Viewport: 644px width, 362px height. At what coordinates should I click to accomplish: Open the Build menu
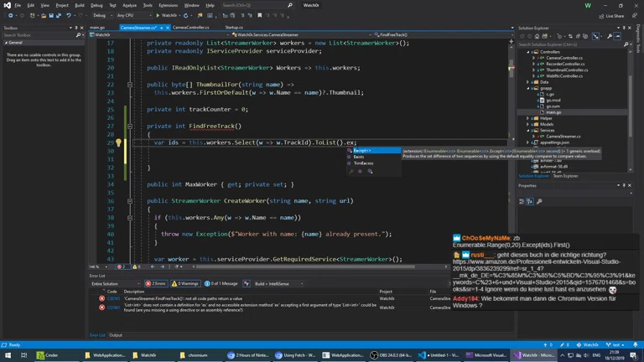click(x=80, y=5)
